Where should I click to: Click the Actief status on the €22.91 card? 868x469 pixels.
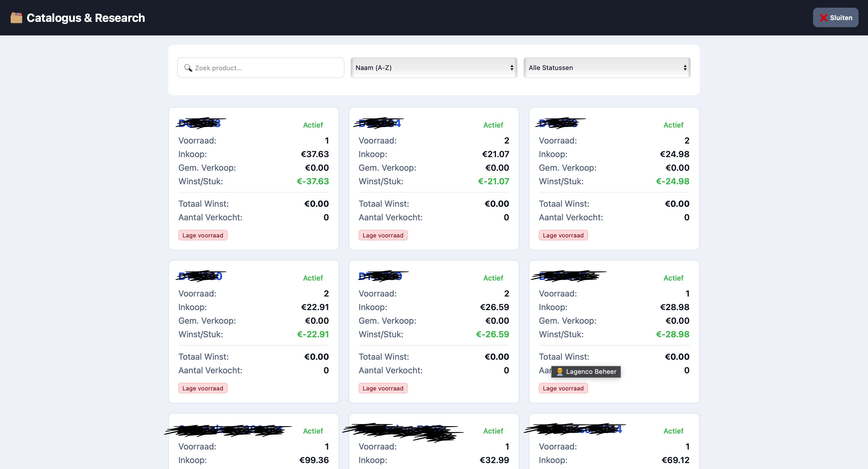click(313, 278)
